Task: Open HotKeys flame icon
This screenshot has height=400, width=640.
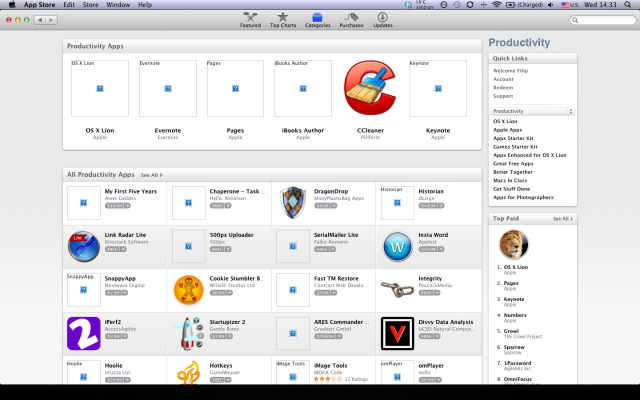Action: (188, 372)
